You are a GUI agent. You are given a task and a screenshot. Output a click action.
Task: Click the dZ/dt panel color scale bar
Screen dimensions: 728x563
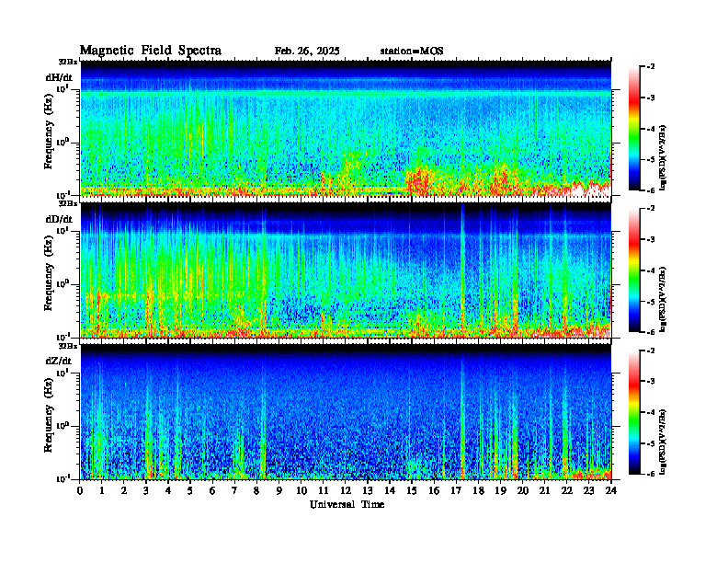pos(634,412)
